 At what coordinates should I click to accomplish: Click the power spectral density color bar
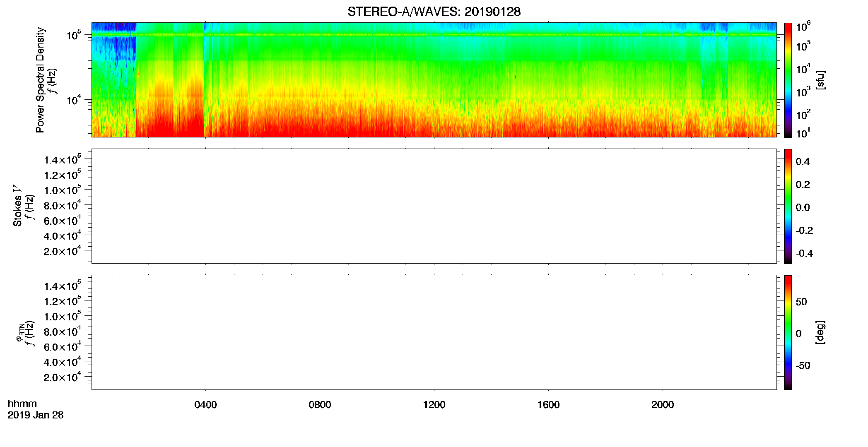click(x=788, y=80)
